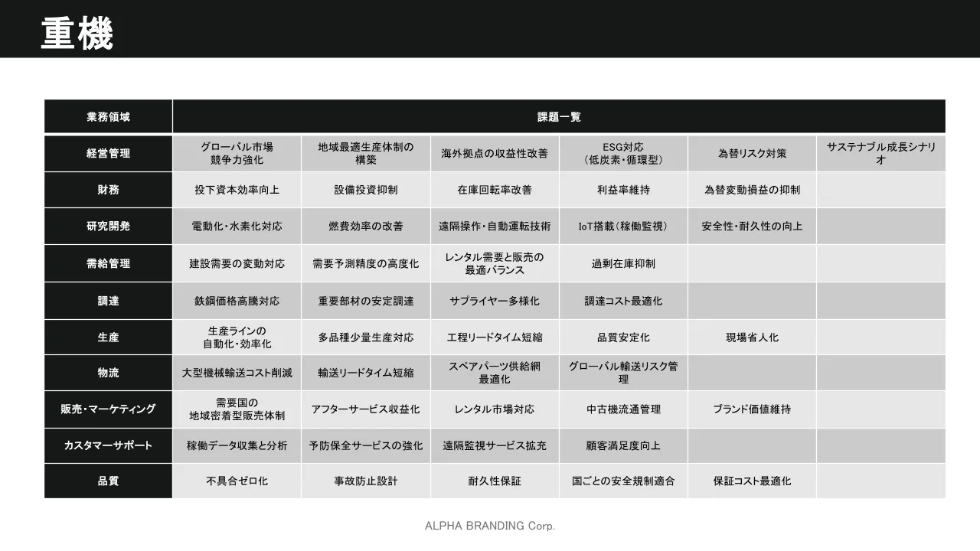
Task: Select the ALPHA BRANDING Corp. footer text
Action: click(490, 526)
